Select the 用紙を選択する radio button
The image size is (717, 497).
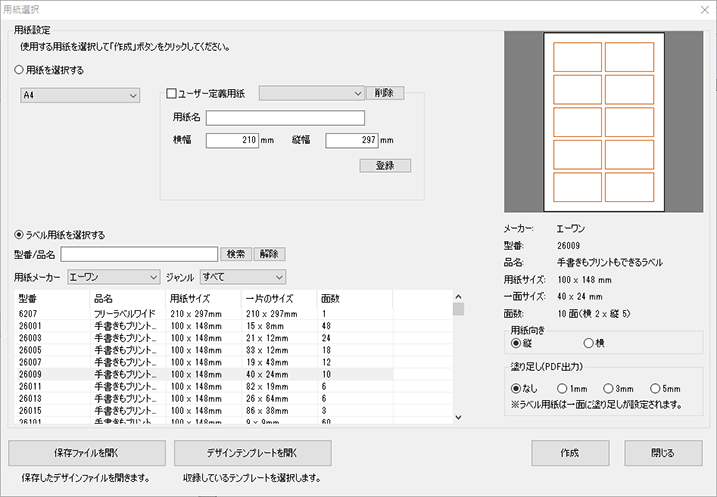(x=20, y=70)
